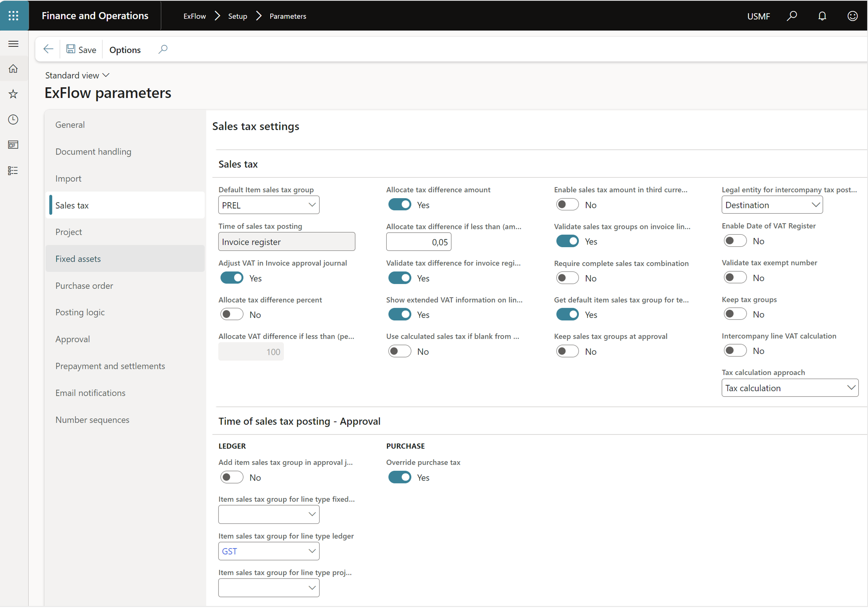Click the ExFlow breadcrumb
The image size is (868, 608).
click(x=195, y=16)
